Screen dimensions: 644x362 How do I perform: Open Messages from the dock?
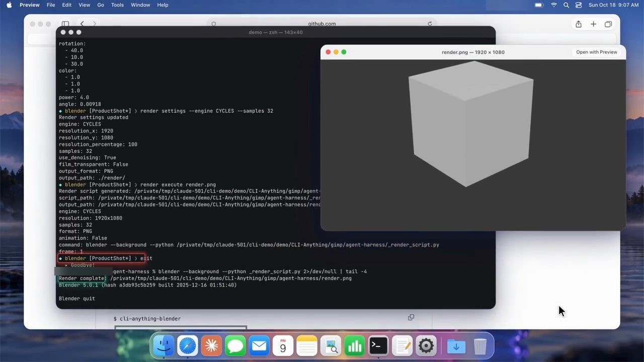tap(235, 346)
